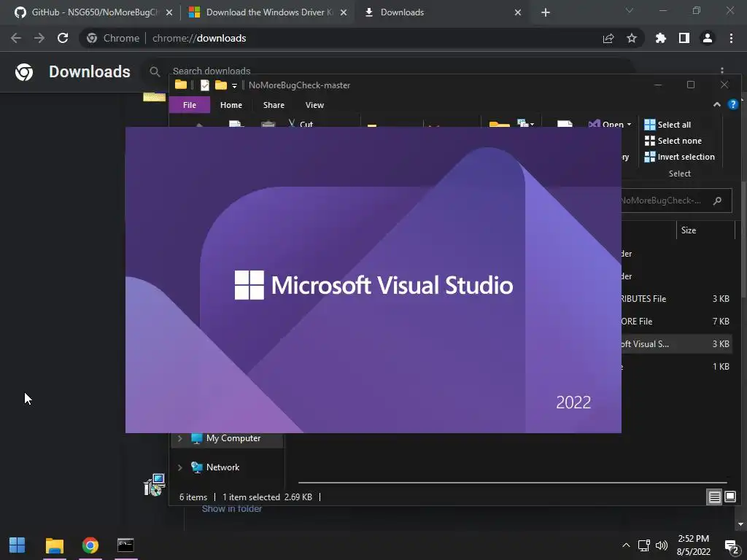
Task: Show hidden system tray icons
Action: [x=626, y=545]
